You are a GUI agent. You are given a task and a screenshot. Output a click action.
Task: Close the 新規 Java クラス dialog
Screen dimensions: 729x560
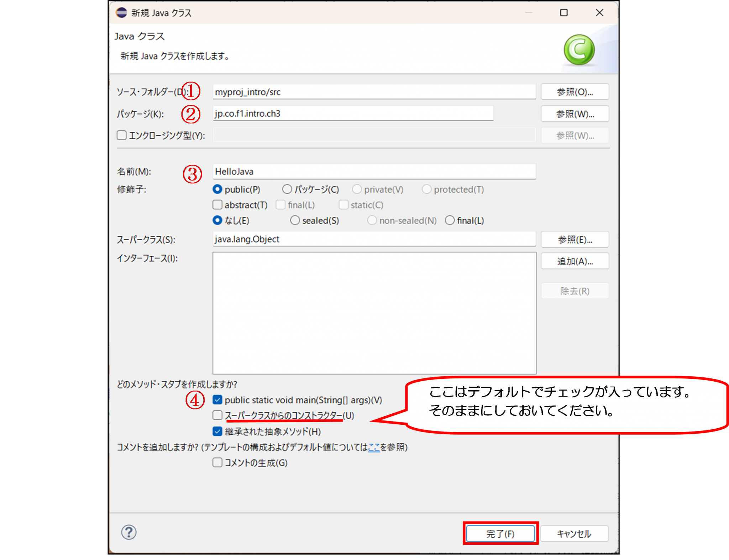(599, 13)
